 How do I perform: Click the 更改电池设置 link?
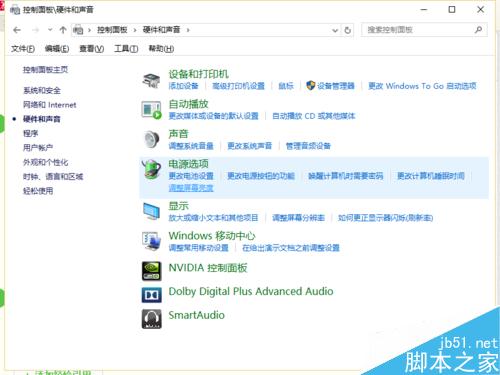pos(191,176)
